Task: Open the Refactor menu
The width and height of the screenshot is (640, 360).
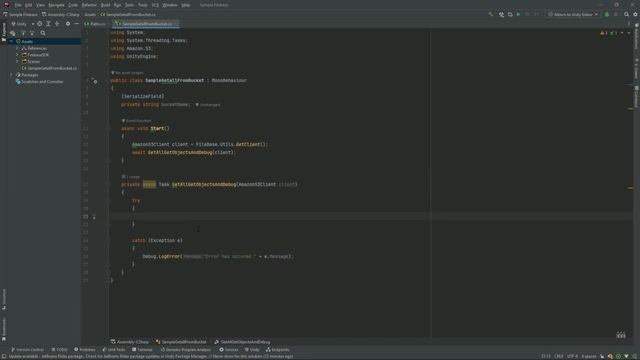Action: pyautogui.click(x=89, y=5)
